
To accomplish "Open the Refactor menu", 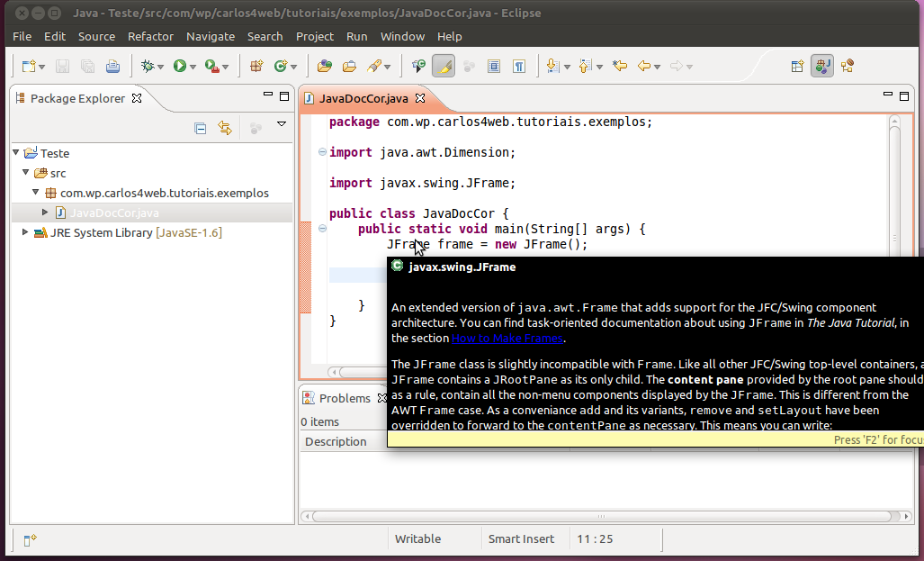I will [151, 37].
